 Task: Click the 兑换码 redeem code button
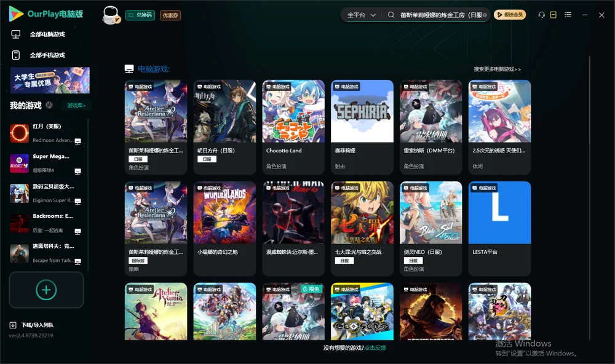[x=140, y=15]
